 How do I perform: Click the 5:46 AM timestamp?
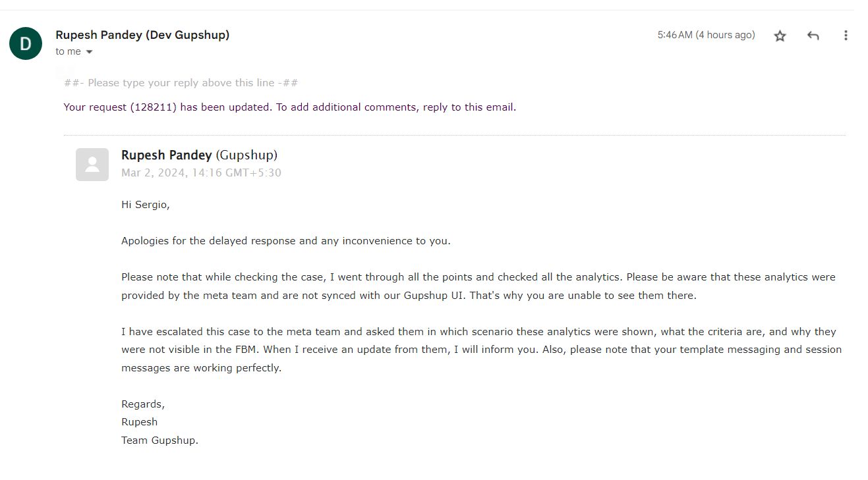coord(705,35)
